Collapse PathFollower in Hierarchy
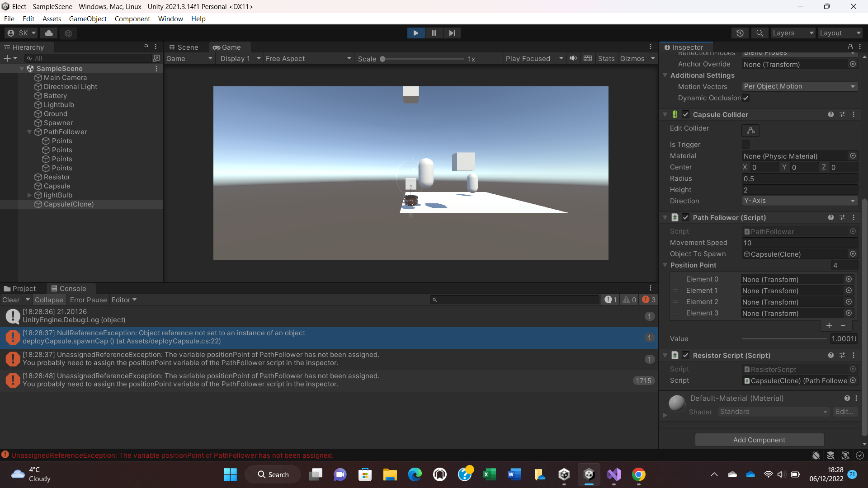The height and width of the screenshot is (488, 868). pos(29,132)
